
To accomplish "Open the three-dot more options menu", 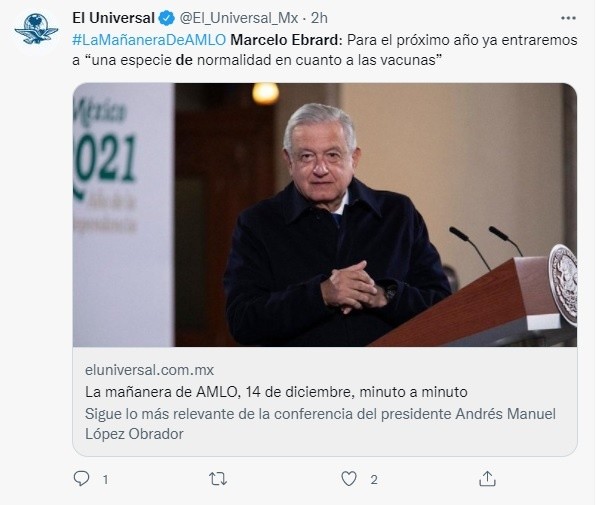I will tap(568, 18).
